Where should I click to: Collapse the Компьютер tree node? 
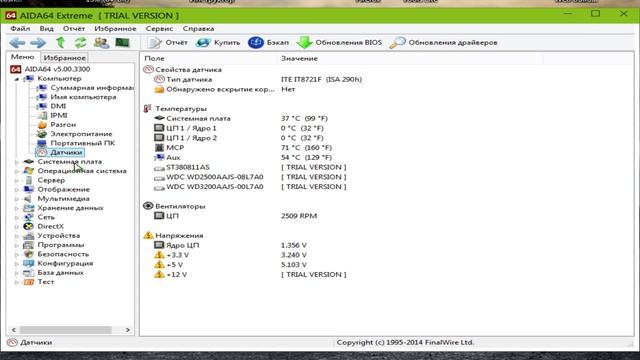[17, 79]
